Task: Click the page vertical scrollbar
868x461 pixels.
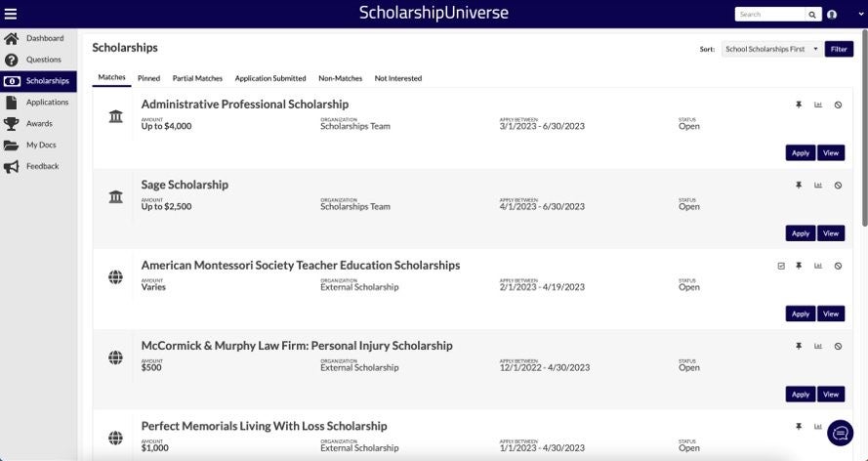Action: pyautogui.click(x=864, y=127)
